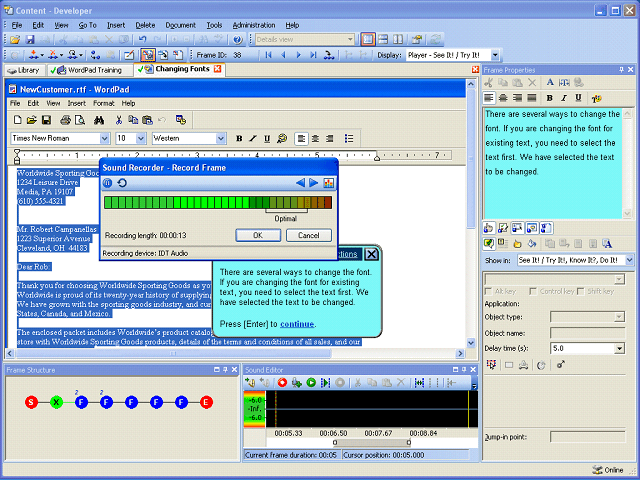Image resolution: width=640 pixels, height=480 pixels.
Task: Click the document horizontal scrollbar
Action: (236, 353)
